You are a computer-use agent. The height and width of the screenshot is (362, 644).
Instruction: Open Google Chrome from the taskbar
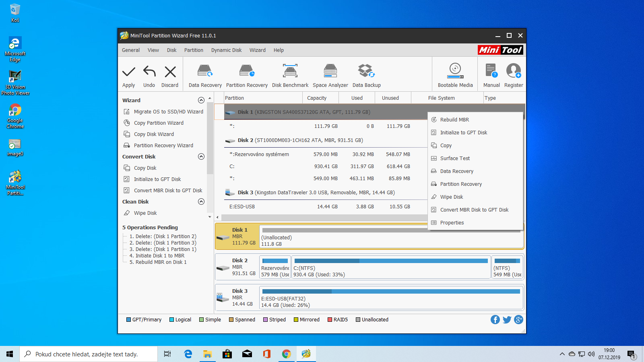click(287, 354)
